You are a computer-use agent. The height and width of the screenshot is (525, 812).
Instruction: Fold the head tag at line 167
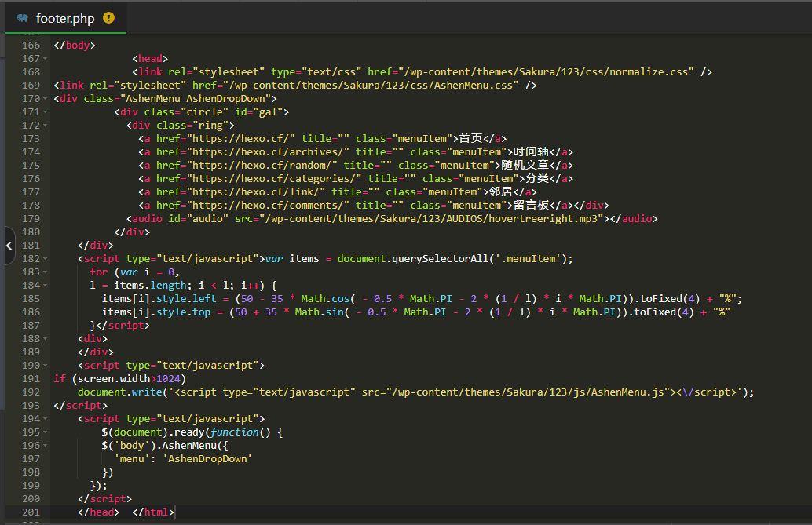coord(44,59)
